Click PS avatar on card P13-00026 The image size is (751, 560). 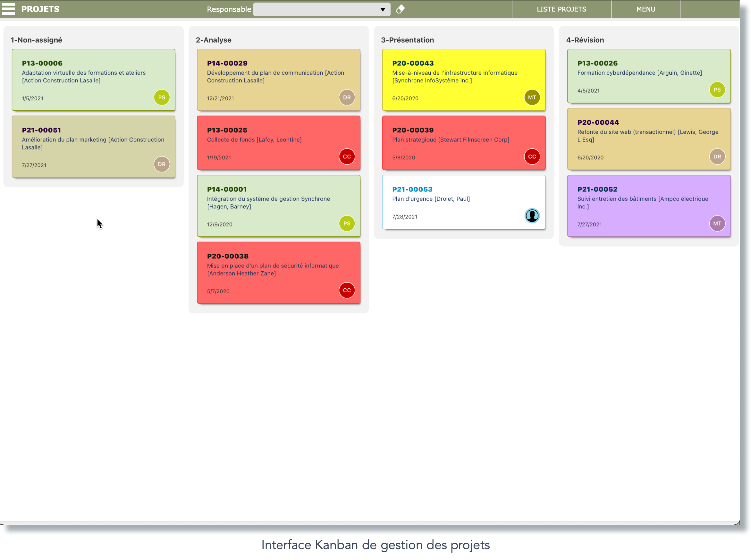(717, 90)
